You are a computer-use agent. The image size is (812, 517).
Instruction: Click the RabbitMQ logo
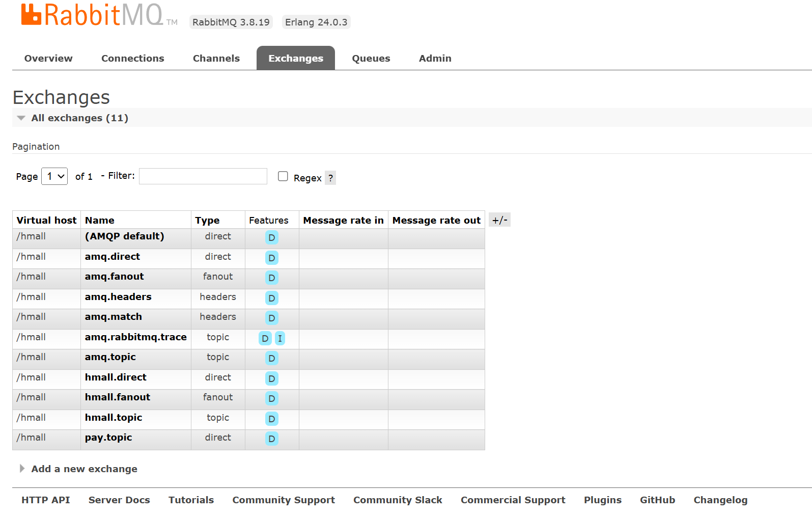pos(99,15)
